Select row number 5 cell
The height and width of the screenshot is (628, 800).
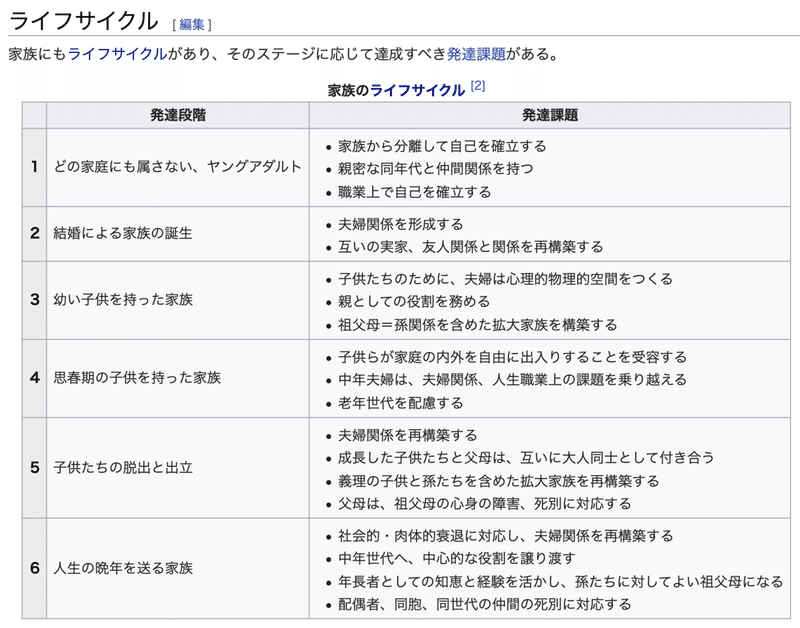point(34,468)
